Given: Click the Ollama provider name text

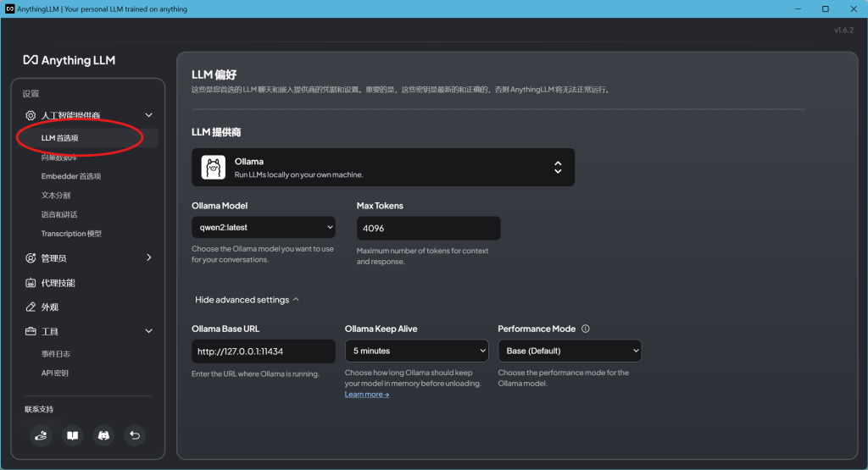Looking at the screenshot, I should click(249, 162).
